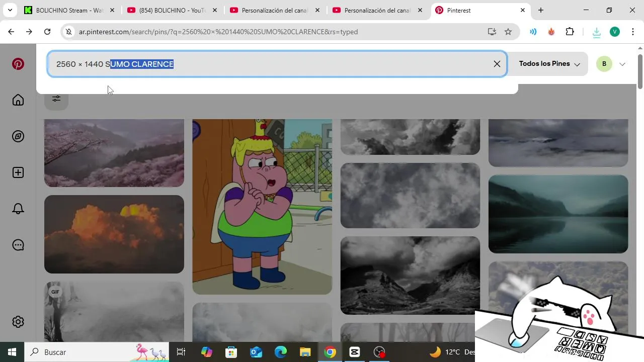Click the address bar URL
Image resolution: width=644 pixels, height=362 pixels.
(x=218, y=32)
